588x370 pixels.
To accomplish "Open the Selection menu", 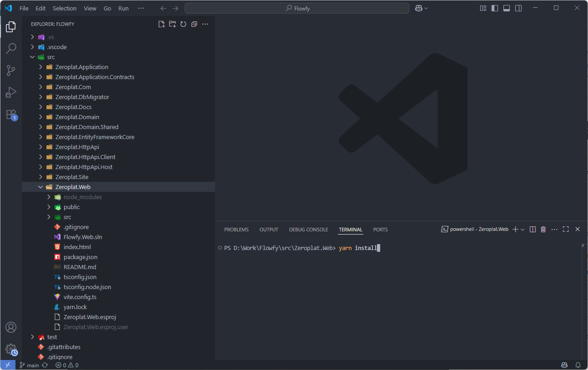I will click(x=65, y=8).
